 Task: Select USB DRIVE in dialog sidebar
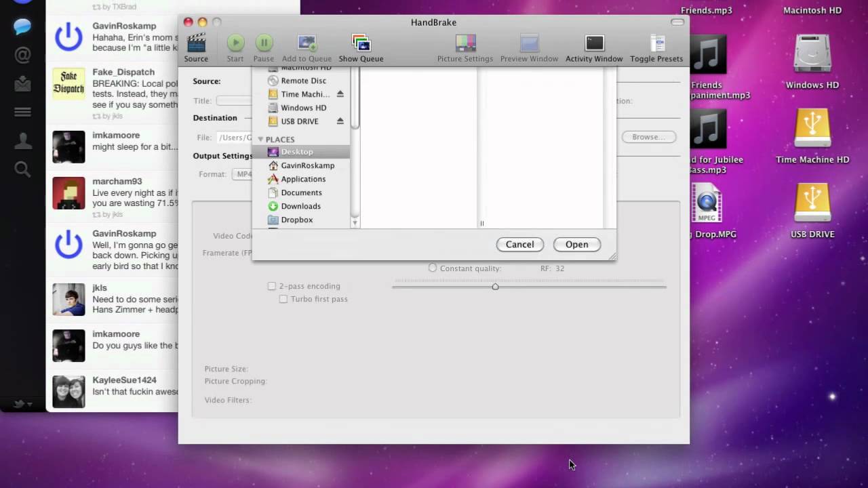coord(299,121)
